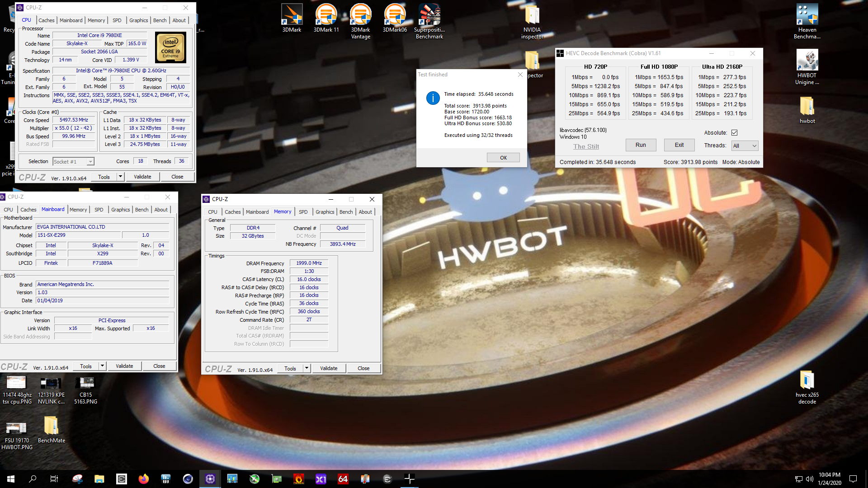Open the 3DMark06 desktop shortcut
This screenshot has width=868, height=488.
coord(395,18)
